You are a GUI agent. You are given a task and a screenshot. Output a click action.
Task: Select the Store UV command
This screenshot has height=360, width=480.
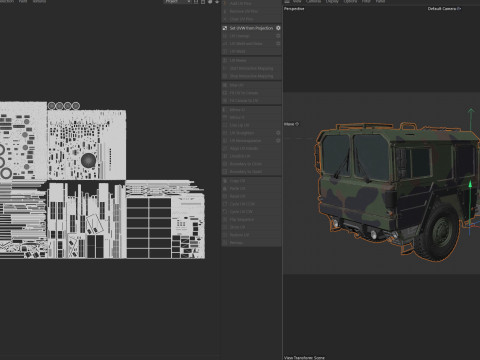[x=252, y=227]
